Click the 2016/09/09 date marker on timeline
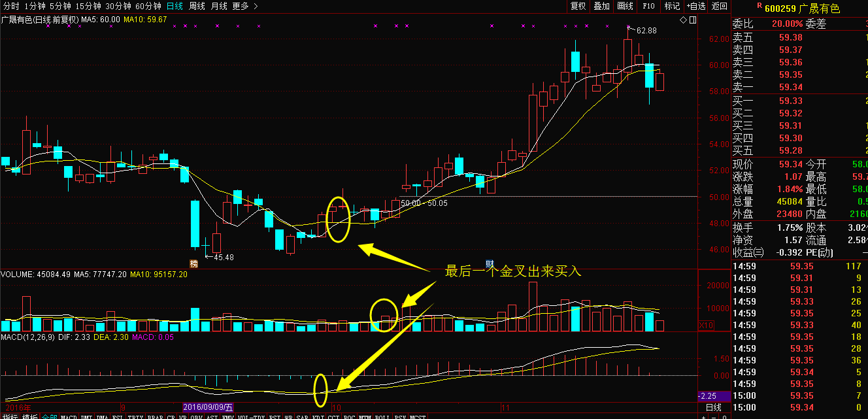The height and width of the screenshot is (419, 868). coord(208,407)
